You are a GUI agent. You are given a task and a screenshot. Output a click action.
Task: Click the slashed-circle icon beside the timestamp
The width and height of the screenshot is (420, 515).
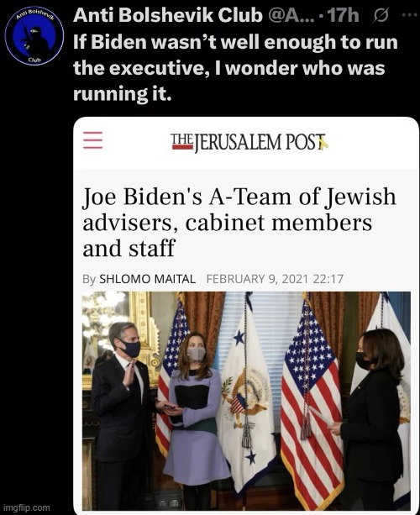(381, 15)
